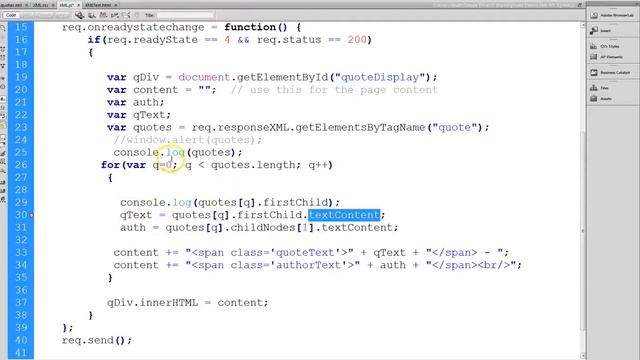Click the globe Preview in Browser icon

tap(80, 15)
